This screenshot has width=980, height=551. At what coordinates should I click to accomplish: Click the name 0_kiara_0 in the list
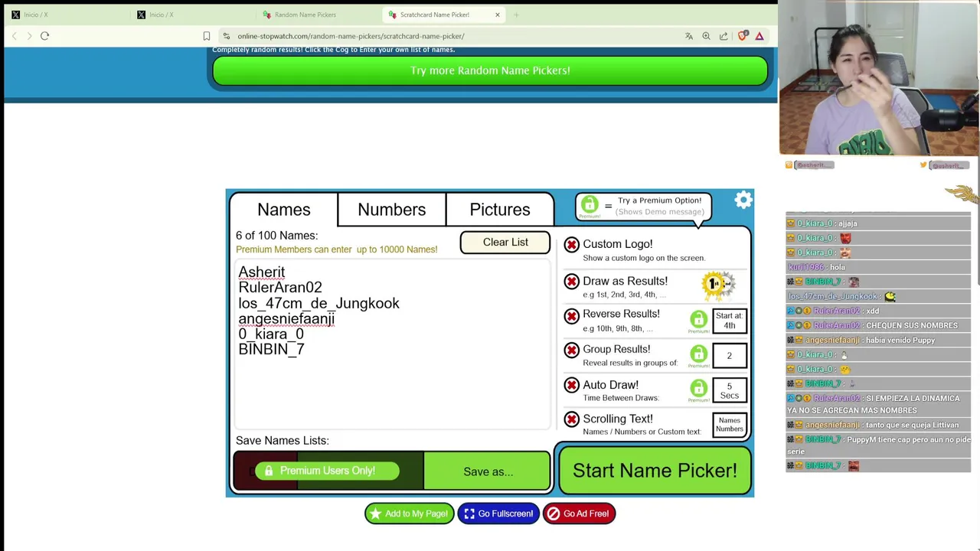click(x=271, y=334)
